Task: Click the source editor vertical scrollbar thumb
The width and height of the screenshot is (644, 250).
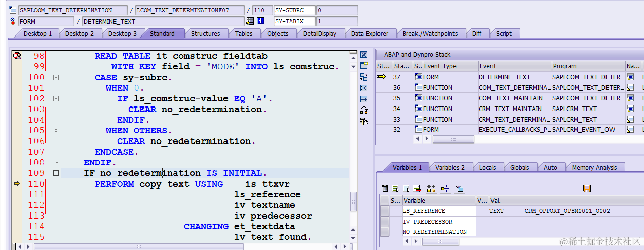Action: point(353,201)
